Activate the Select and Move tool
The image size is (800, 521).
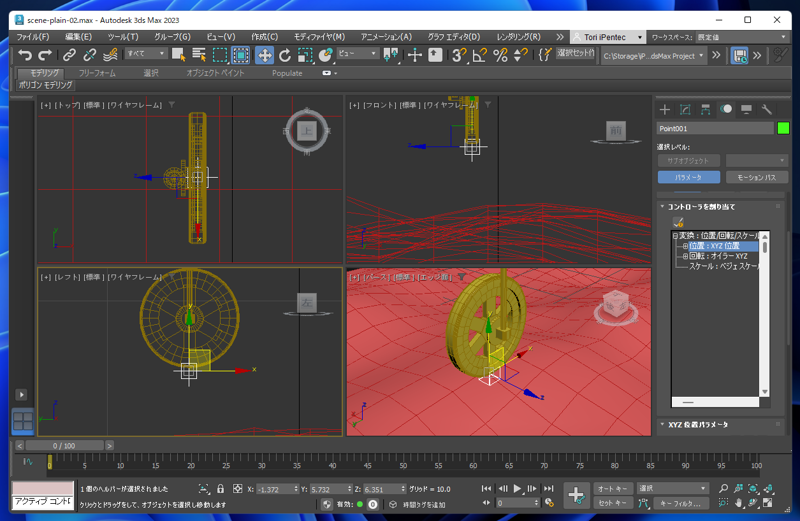[264, 55]
